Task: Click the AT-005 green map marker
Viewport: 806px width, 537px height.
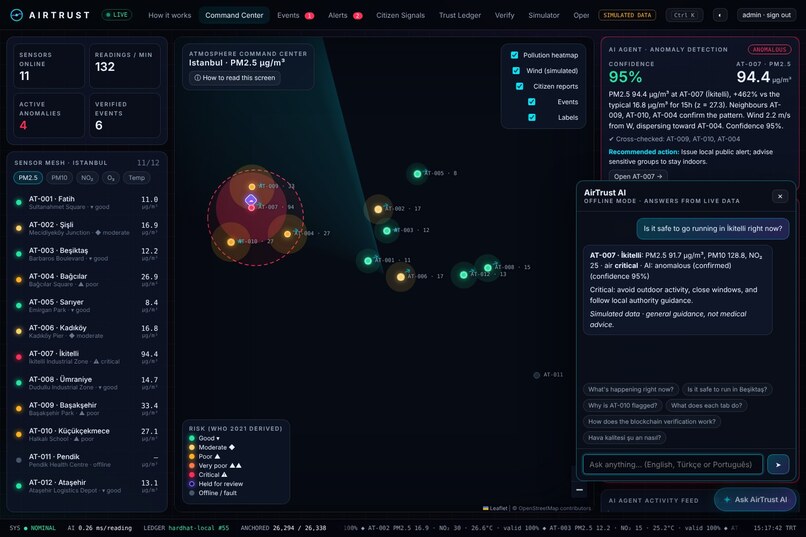Action: point(417,174)
